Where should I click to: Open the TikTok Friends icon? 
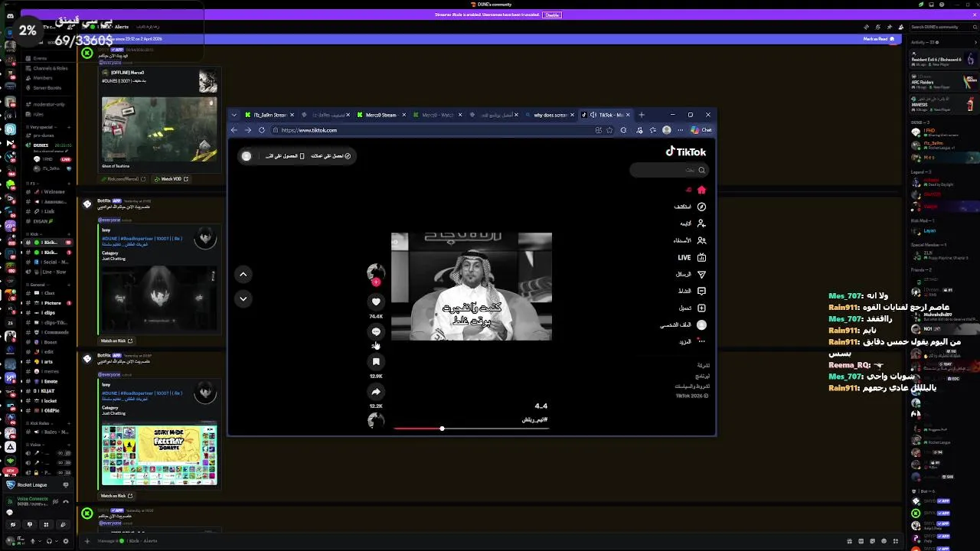click(x=701, y=240)
